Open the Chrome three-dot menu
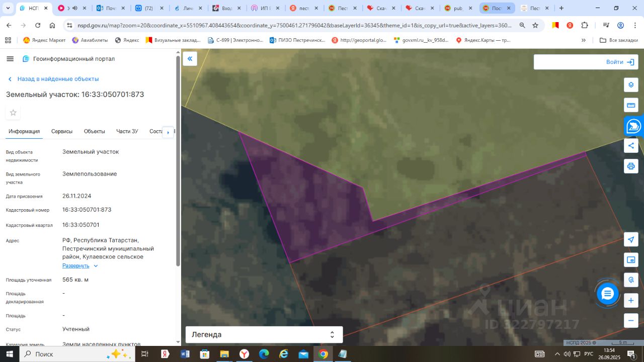The image size is (644, 362). coord(635,26)
